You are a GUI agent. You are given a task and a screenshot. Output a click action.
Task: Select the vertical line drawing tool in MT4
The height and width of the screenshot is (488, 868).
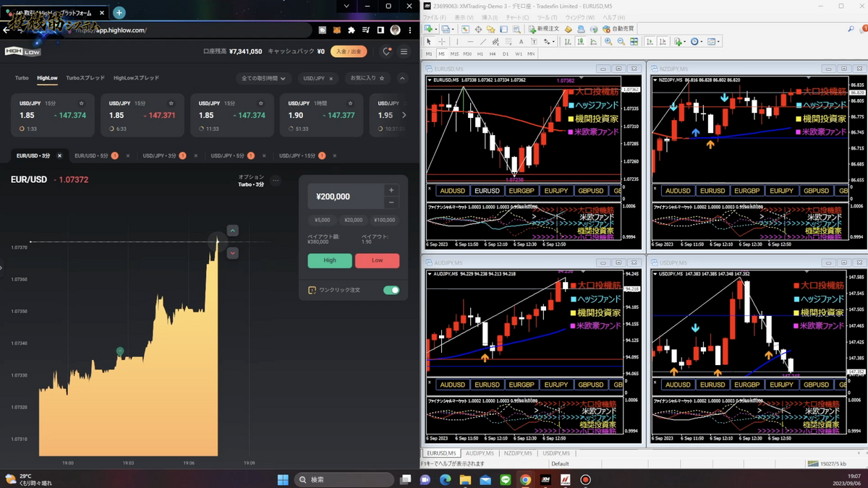coord(457,42)
